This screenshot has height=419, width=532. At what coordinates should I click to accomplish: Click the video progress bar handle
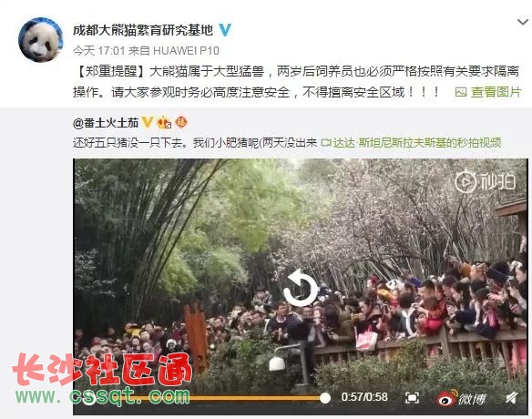click(x=324, y=398)
